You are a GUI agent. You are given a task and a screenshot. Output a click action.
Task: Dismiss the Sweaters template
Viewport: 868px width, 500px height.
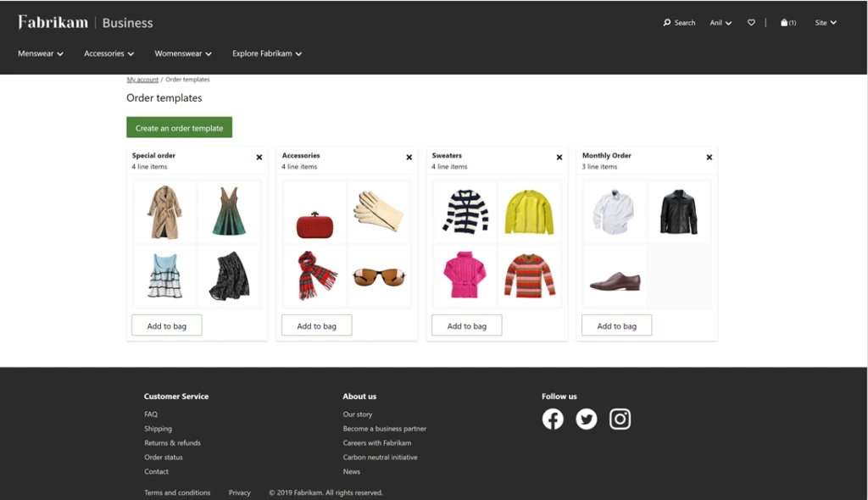pos(559,157)
